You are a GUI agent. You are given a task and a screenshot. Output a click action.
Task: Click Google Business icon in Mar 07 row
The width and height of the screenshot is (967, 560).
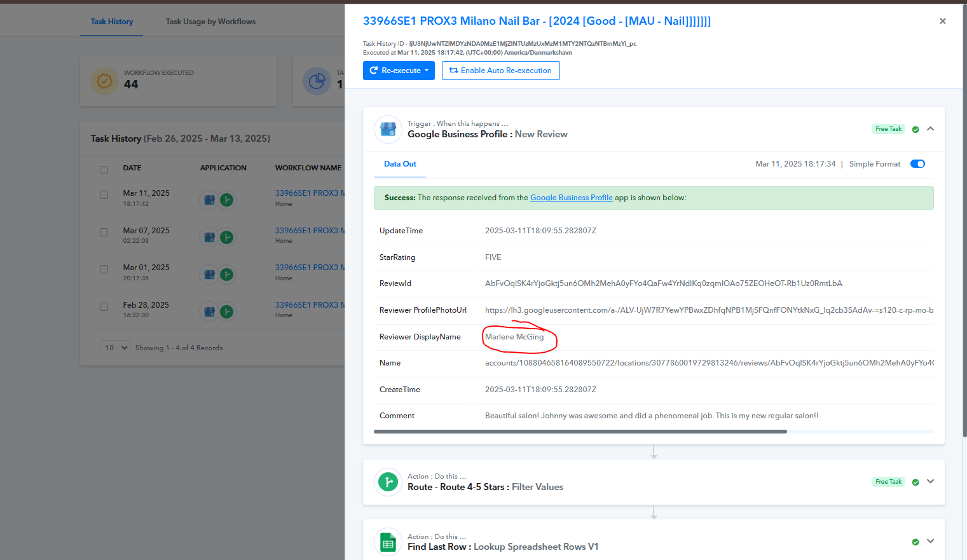(x=209, y=238)
